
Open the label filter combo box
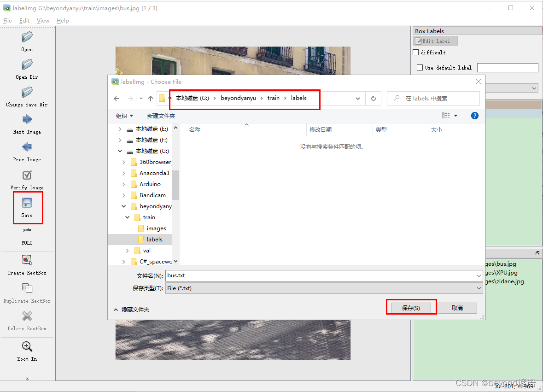pyautogui.click(x=512, y=88)
